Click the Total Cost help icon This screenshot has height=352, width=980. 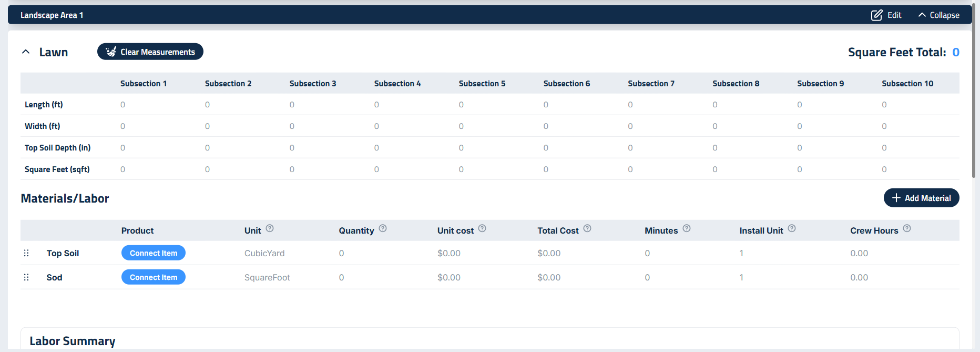(x=587, y=228)
